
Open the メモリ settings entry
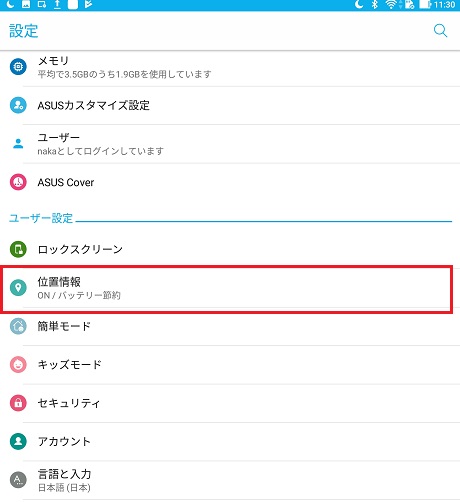tap(230, 67)
